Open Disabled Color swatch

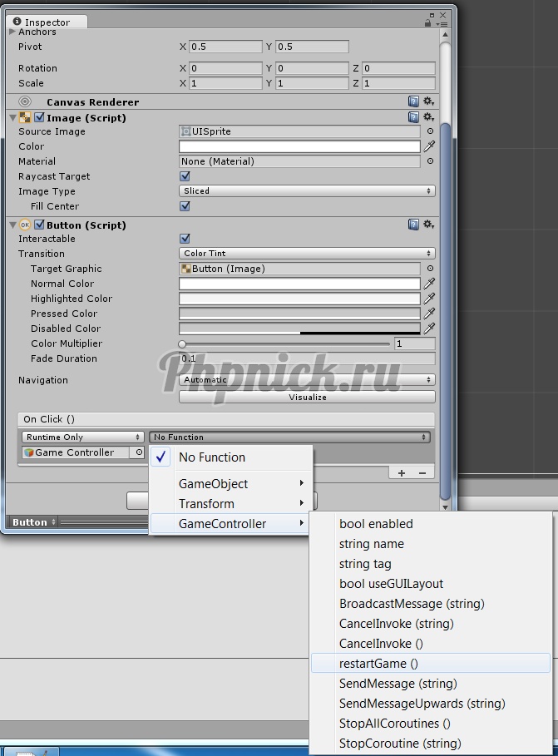tap(299, 329)
